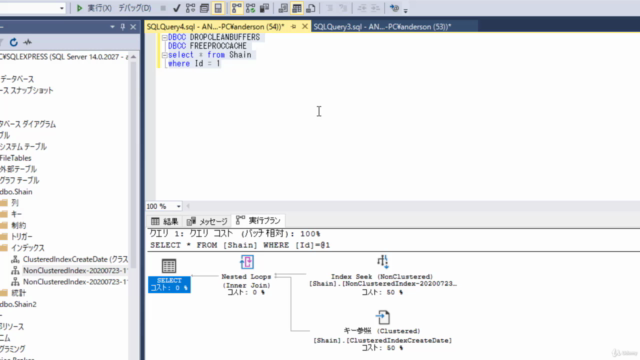The width and height of the screenshot is (640, 360).
Task: Open the キー keys folder
Action: point(16,214)
